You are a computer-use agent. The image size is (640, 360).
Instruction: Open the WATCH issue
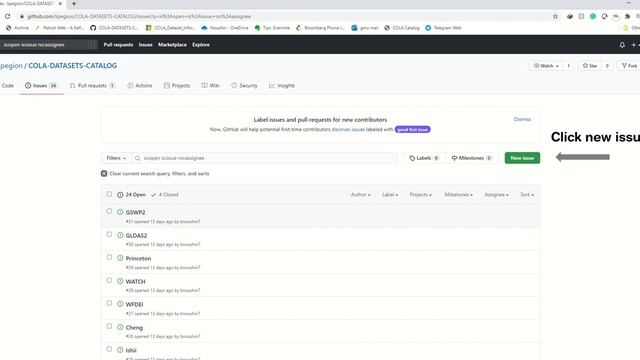(136, 282)
